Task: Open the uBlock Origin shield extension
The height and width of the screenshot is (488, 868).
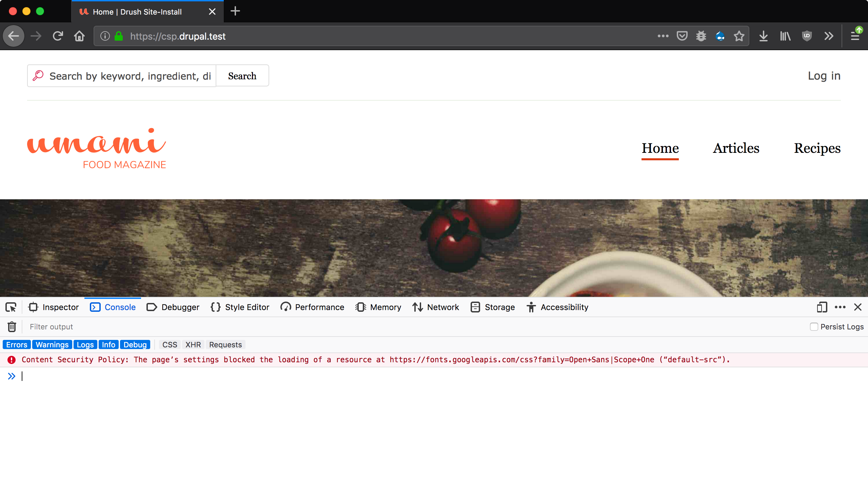Action: pos(807,36)
